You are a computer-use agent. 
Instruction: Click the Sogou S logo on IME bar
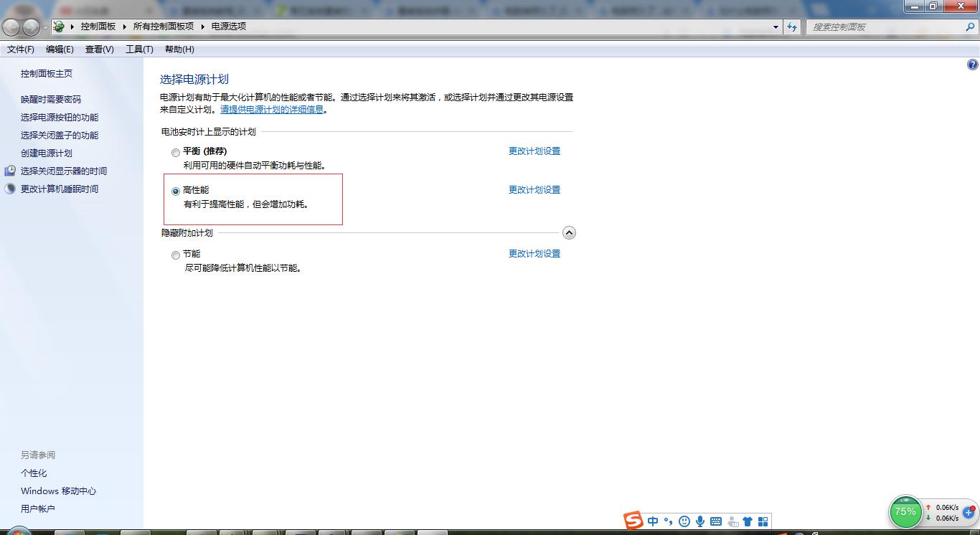tap(633, 521)
